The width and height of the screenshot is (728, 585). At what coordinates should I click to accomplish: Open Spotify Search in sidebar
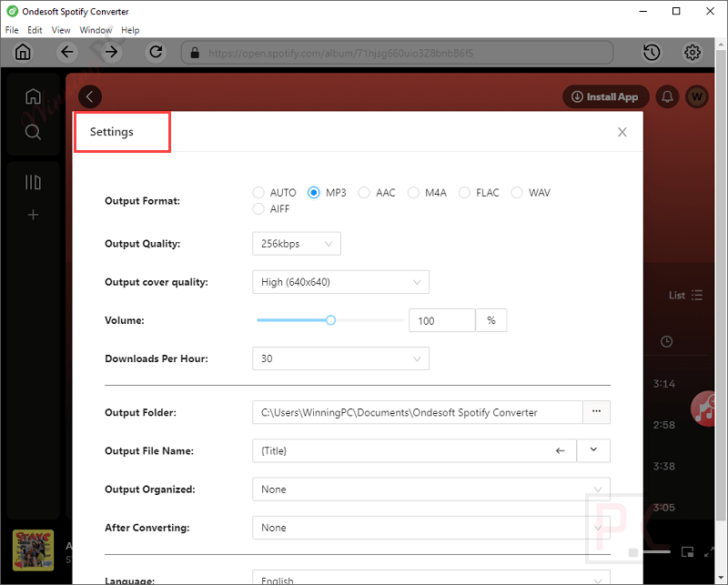[x=33, y=132]
